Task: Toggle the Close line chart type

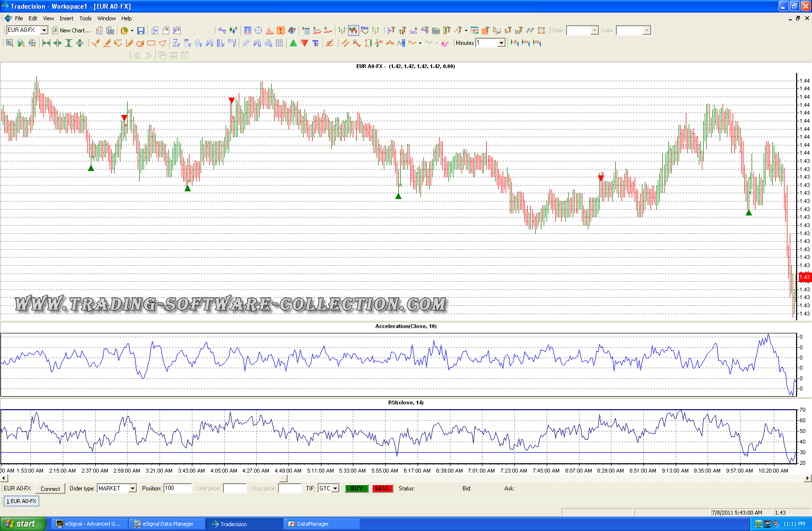Action: [364, 30]
